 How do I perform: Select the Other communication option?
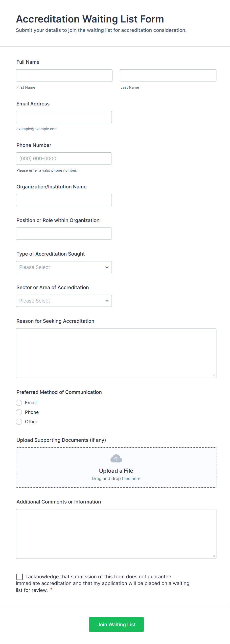[19, 422]
